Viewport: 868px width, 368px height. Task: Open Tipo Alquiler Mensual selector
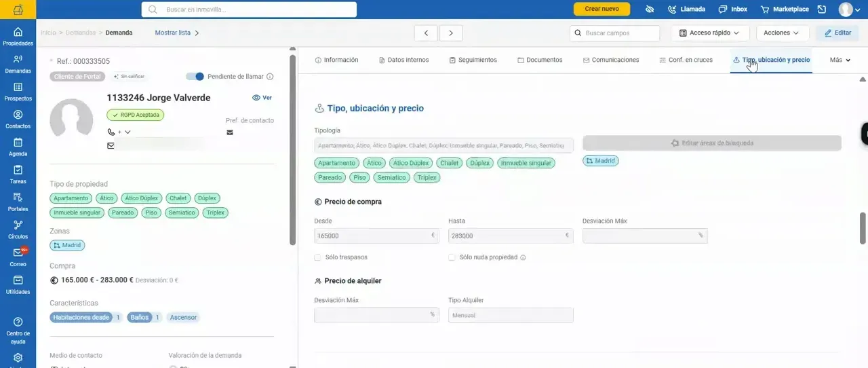tap(511, 315)
